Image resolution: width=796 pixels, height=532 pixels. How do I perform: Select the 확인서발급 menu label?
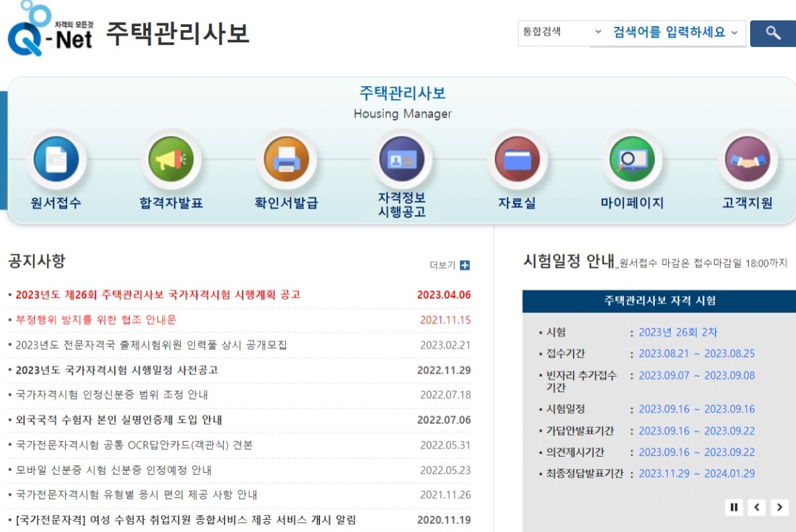coord(286,203)
